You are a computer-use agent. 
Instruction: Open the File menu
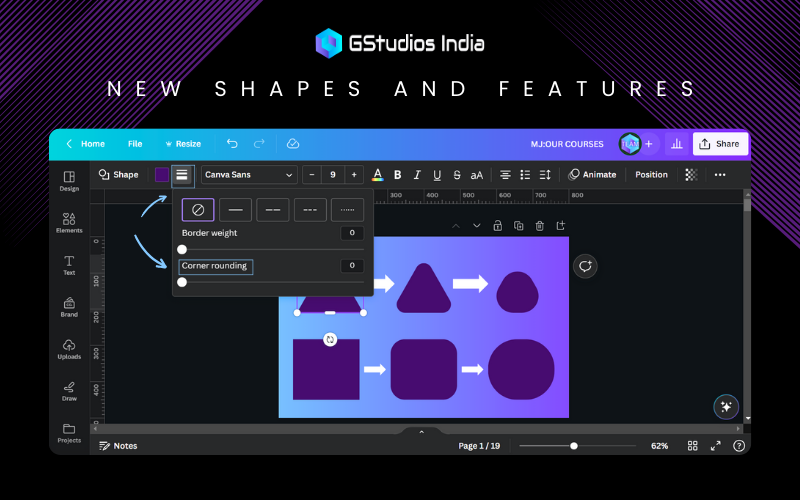[135, 144]
